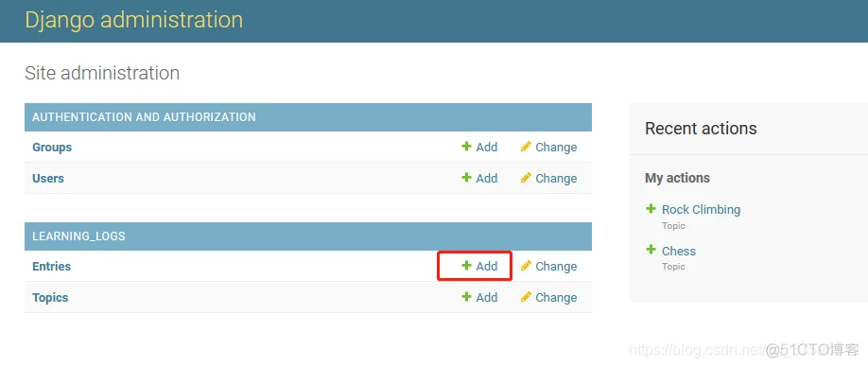868x367 pixels.
Task: Click the green plus icon for Topics
Action: tap(466, 297)
